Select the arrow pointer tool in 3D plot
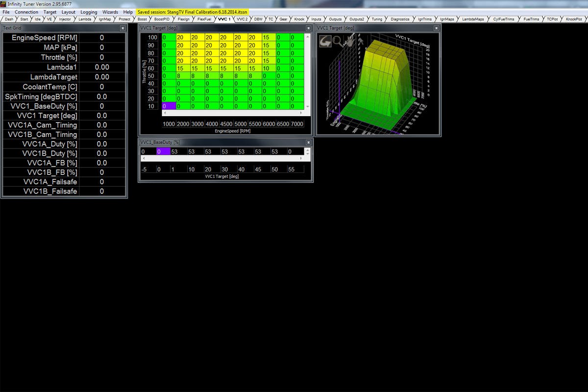Image resolution: width=588 pixels, height=392 pixels. point(361,42)
